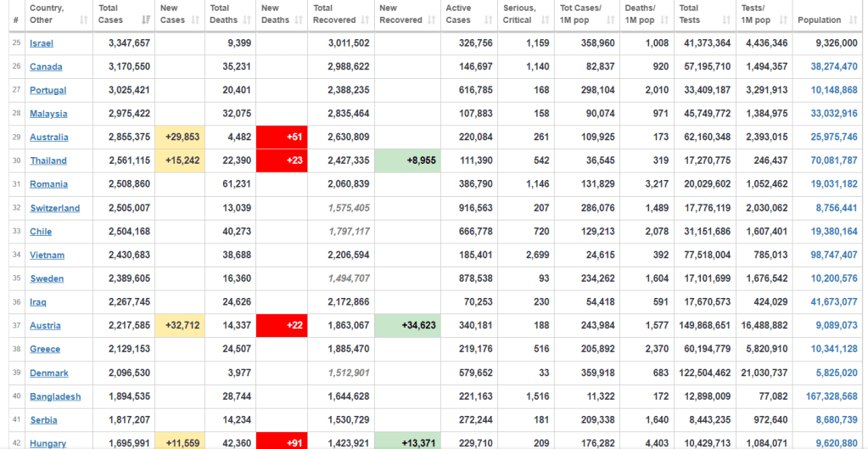Click Thailand's green new recovered cell +8,955
868x449 pixels.
(407, 160)
